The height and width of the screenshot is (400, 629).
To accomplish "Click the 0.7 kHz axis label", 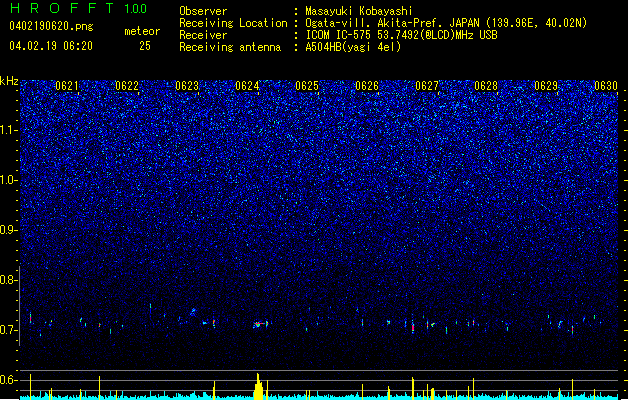I will click(x=8, y=330).
